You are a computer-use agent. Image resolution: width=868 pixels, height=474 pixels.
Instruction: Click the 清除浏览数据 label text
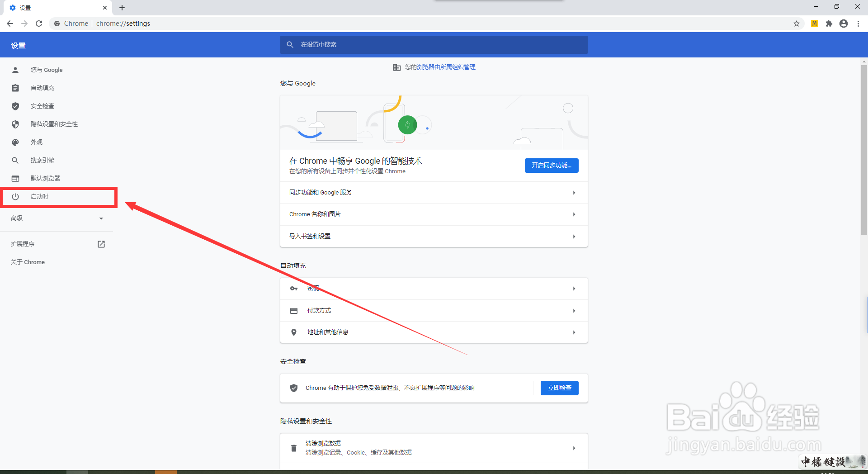tap(323, 443)
